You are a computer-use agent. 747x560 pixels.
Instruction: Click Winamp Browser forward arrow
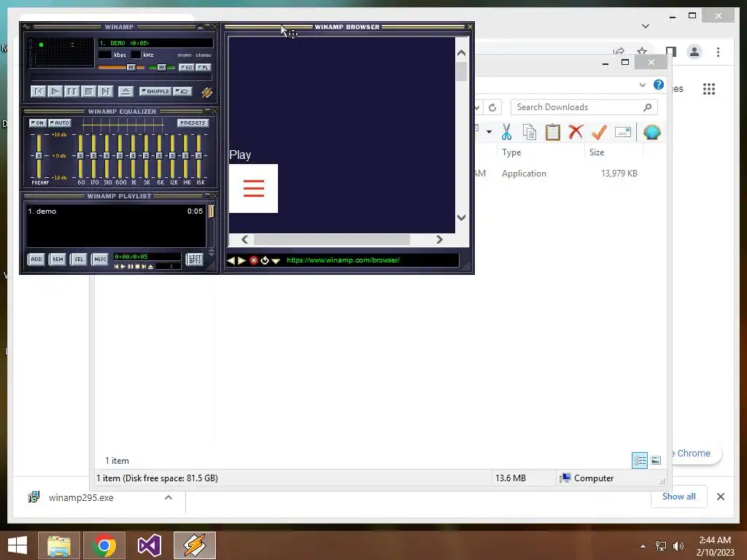tap(241, 260)
